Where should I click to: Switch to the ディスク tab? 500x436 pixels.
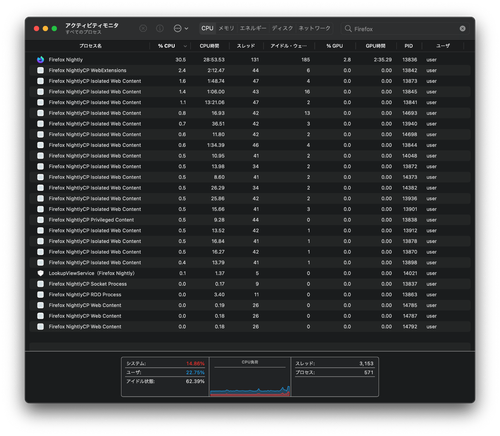[282, 28]
